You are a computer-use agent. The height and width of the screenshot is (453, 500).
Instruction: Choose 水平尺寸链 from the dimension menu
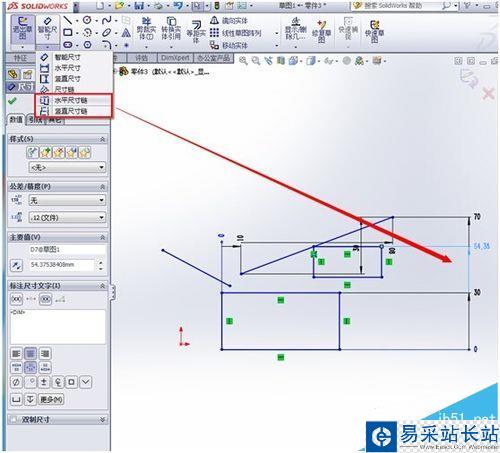click(71, 100)
